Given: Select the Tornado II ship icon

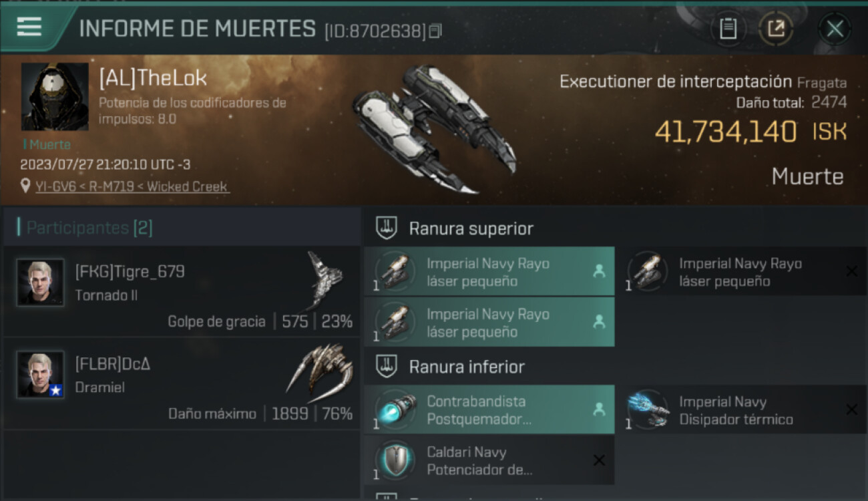Looking at the screenshot, I should pyautogui.click(x=324, y=280).
